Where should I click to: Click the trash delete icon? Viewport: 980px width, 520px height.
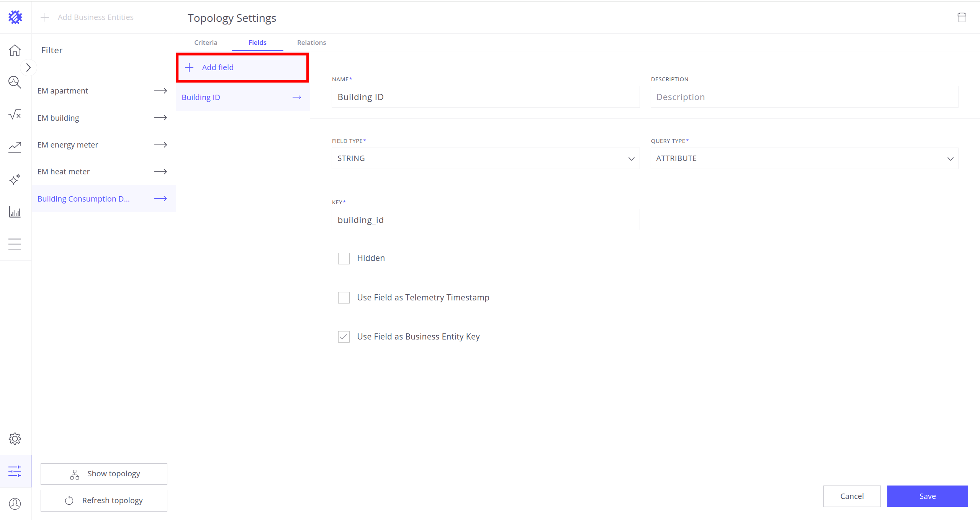tap(962, 18)
